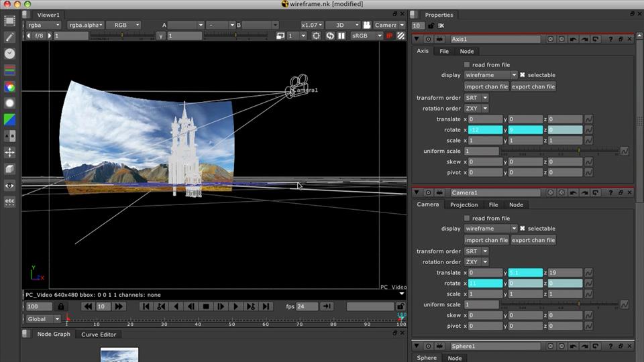Revert Axis1 changes with undo arrow
Viewport: 644px width, 362px height.
pos(574,39)
